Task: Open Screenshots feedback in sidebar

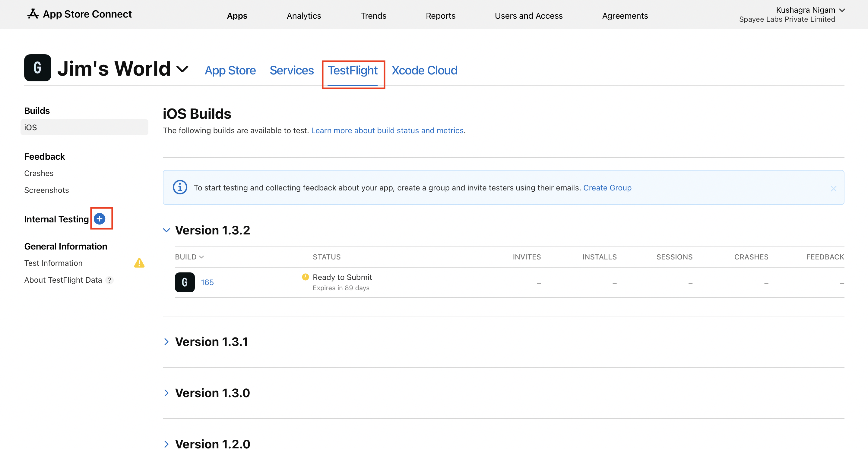Action: coord(46,190)
